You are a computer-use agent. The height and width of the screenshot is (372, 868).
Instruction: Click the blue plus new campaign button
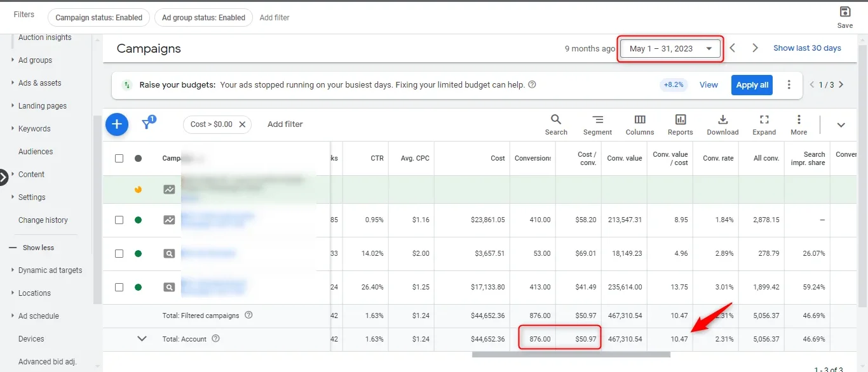[x=117, y=124]
